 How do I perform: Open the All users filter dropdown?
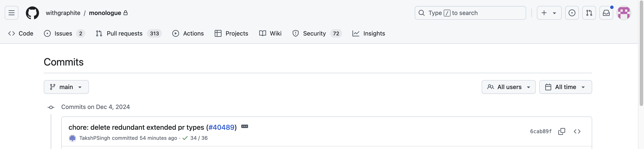pyautogui.click(x=509, y=87)
